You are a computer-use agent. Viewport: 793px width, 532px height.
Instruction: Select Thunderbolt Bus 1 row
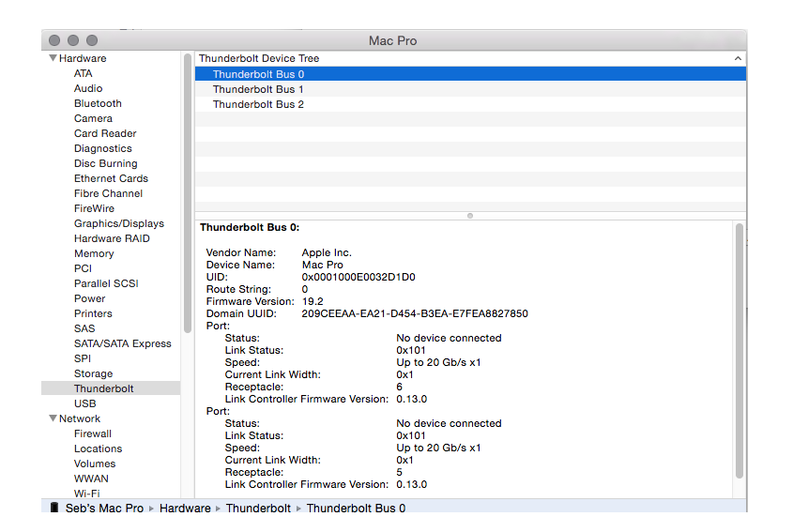[x=470, y=89]
